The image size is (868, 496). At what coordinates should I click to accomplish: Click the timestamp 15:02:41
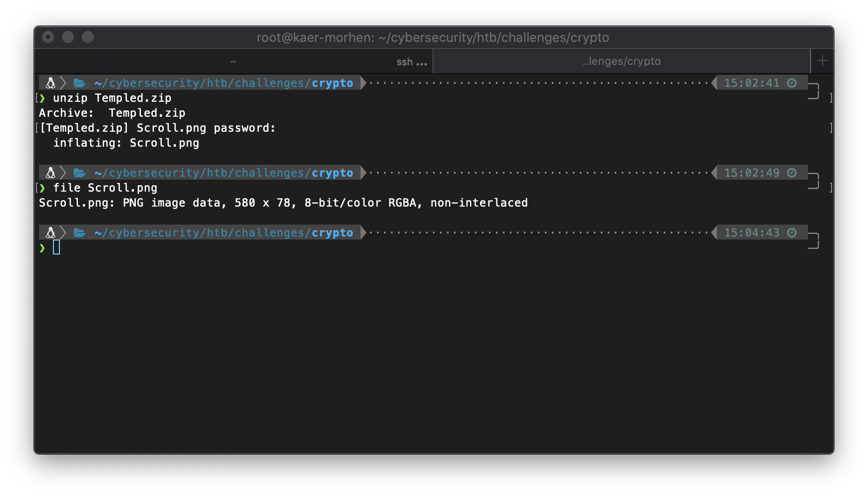point(752,83)
